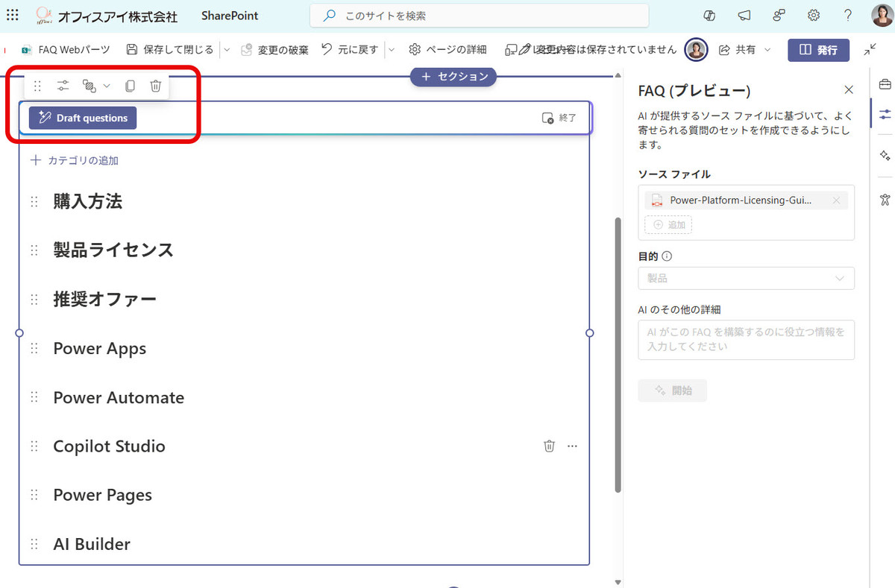Click 保存して閉じる
This screenshot has width=895, height=588.
pyautogui.click(x=170, y=50)
